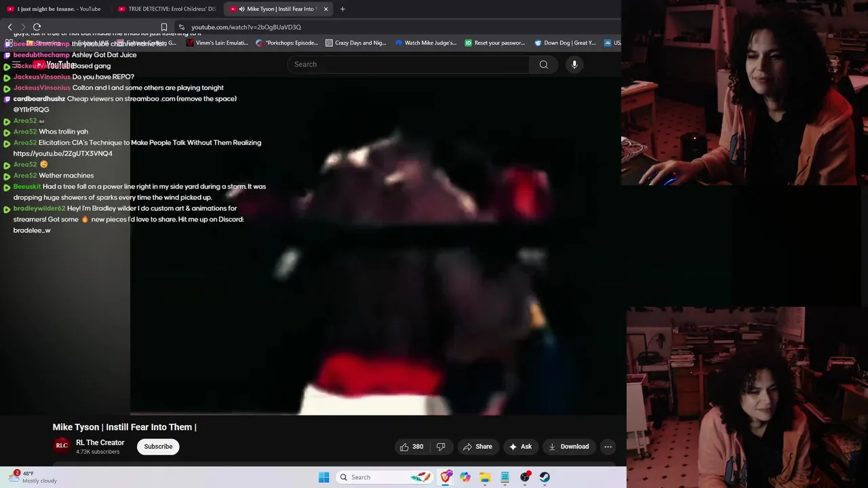Click the bottom webcam overlay feed

pyautogui.click(x=747, y=397)
